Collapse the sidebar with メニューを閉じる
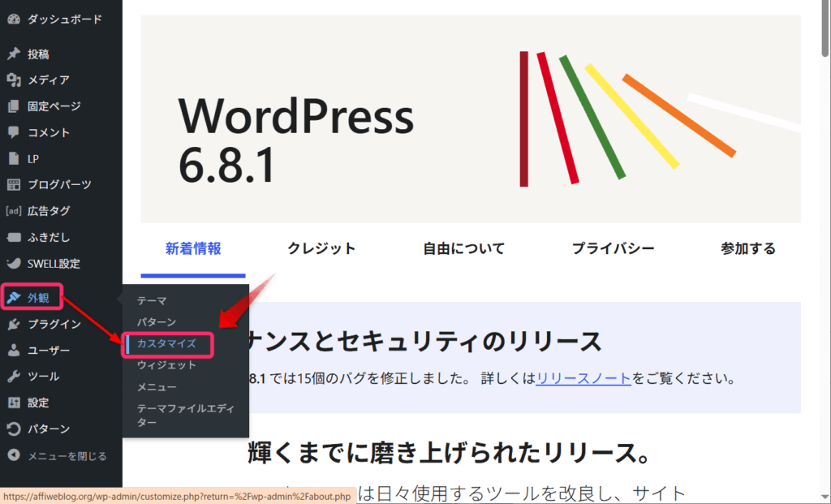 pos(57,455)
